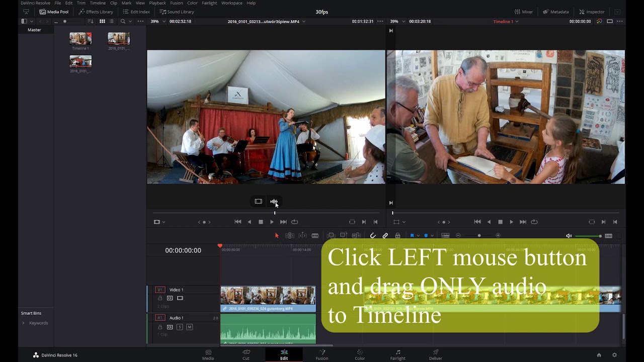Open the Timeline 1 name dropdown
This screenshot has height=362, width=644.
pos(516,22)
